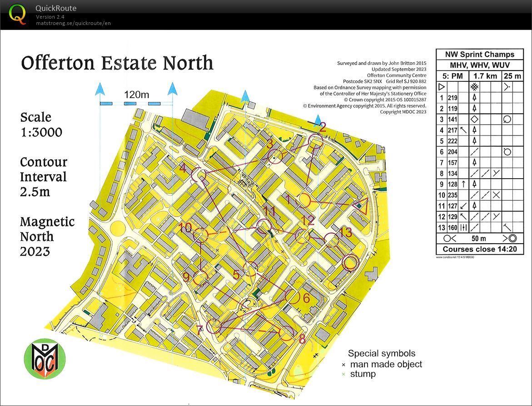The height and width of the screenshot is (406, 532).
Task: Select control circle 4 on the map
Action: click(199, 175)
